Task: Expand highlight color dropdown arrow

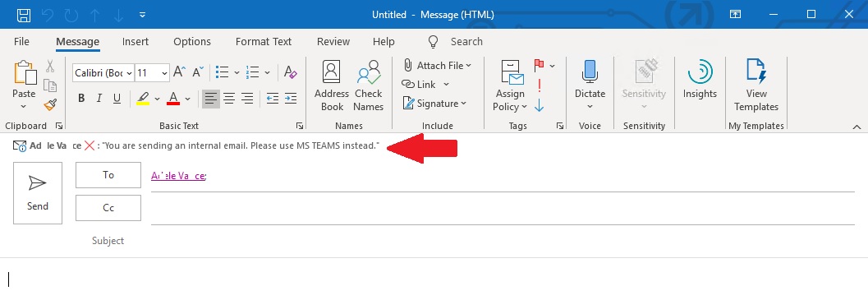Action: tap(157, 99)
